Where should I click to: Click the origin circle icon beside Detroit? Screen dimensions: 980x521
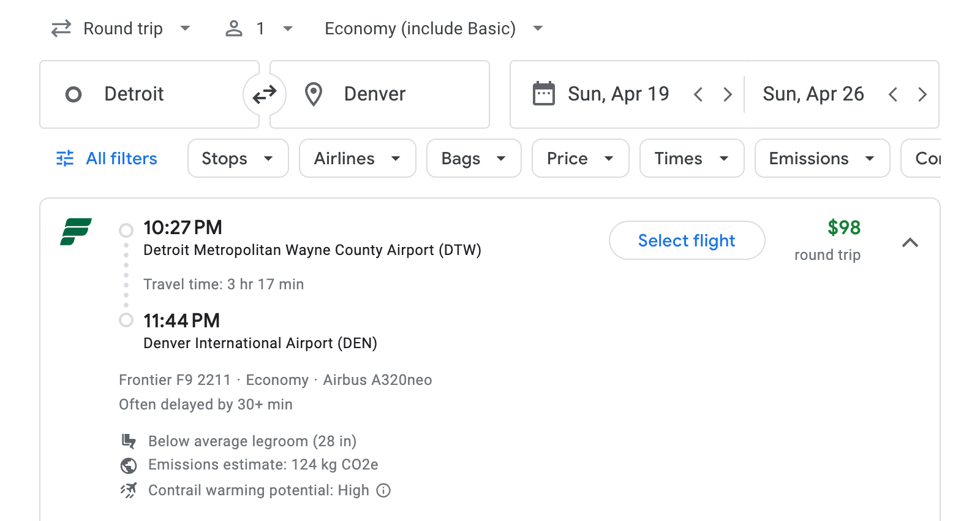73,94
